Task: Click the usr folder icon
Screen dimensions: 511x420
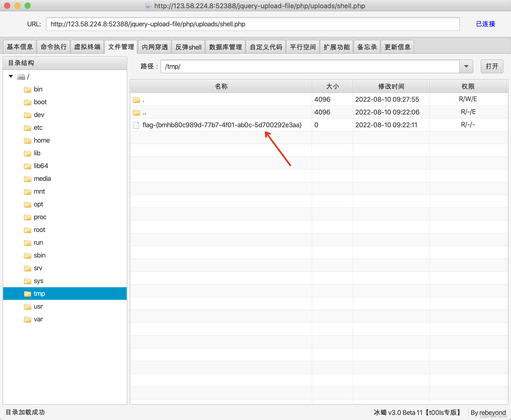Action: (27, 307)
